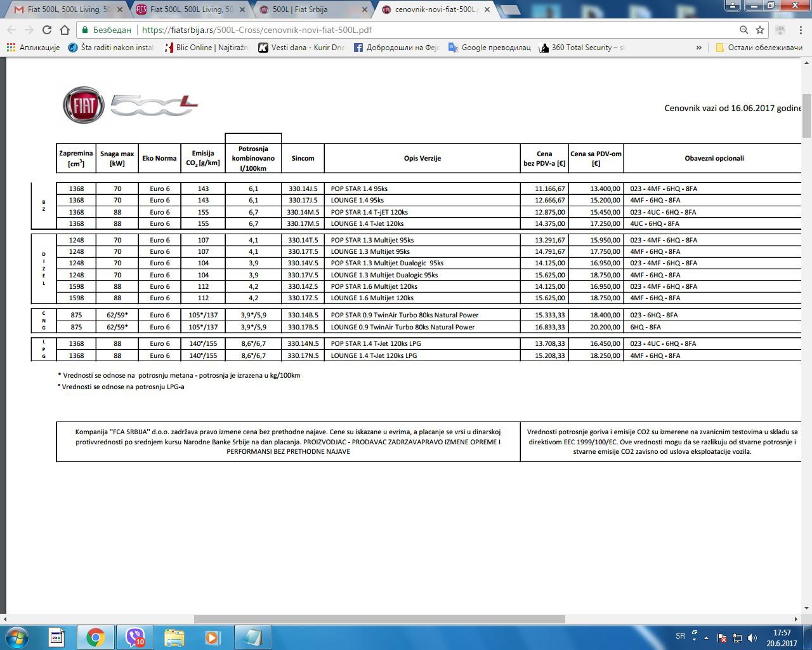812x650 pixels.
Task: Open the media player on the taskbar
Action: pyautogui.click(x=213, y=637)
